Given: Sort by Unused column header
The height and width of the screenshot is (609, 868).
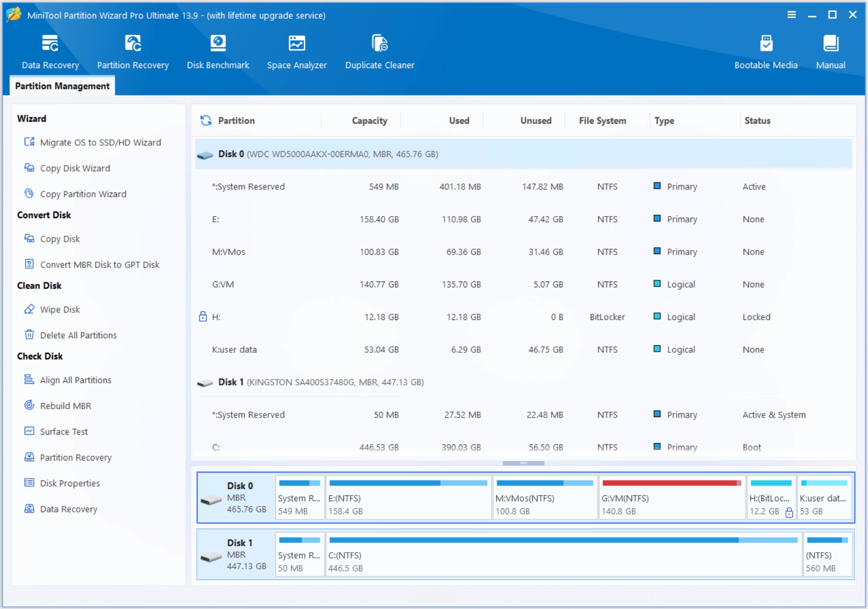Looking at the screenshot, I should tap(536, 121).
